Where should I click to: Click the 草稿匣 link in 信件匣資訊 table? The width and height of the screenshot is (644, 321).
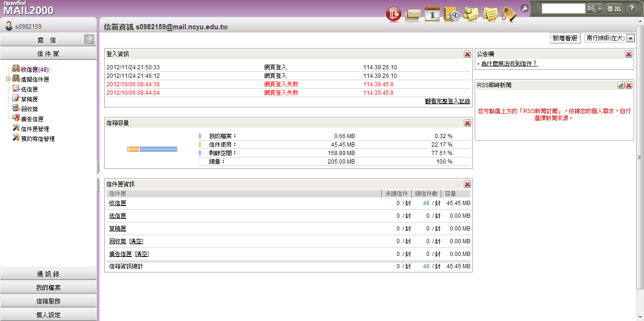click(x=118, y=229)
